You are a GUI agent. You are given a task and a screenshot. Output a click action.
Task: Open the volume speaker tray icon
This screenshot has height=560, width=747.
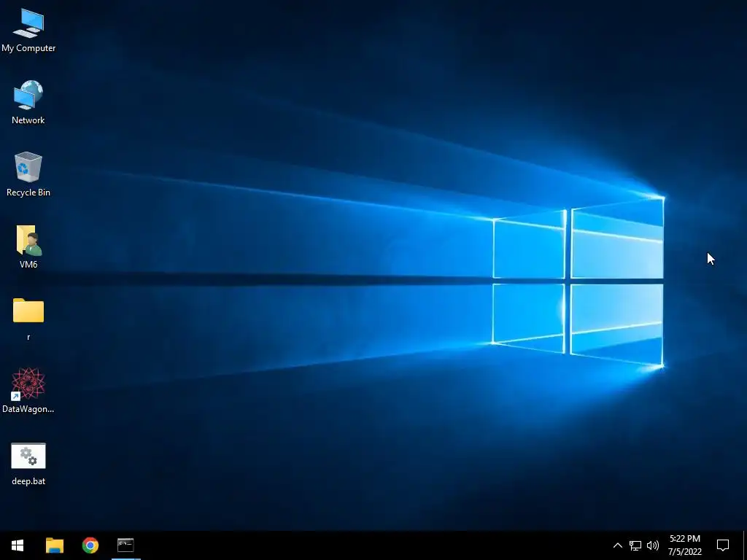653,545
